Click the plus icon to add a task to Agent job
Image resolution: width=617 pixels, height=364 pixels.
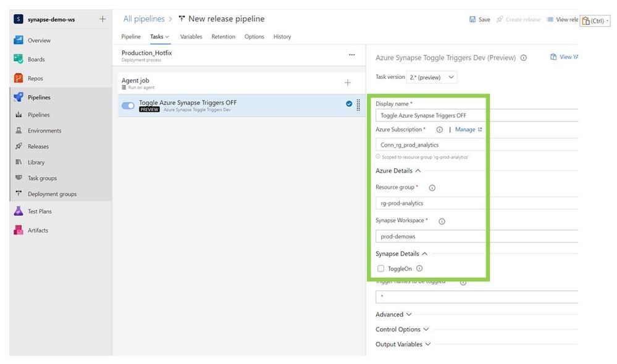click(x=348, y=83)
